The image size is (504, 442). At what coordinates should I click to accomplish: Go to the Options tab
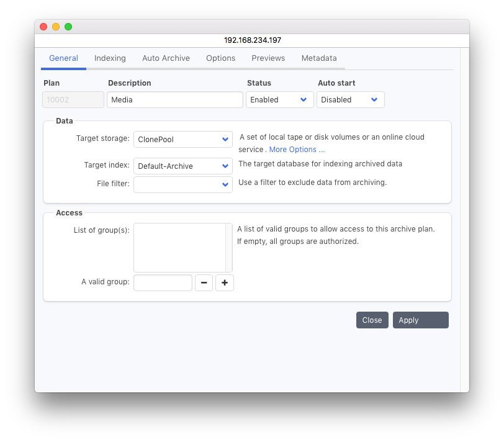click(x=220, y=58)
